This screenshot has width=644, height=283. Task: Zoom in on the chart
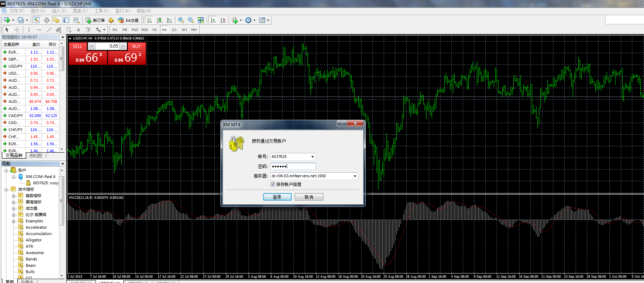[x=181, y=20]
